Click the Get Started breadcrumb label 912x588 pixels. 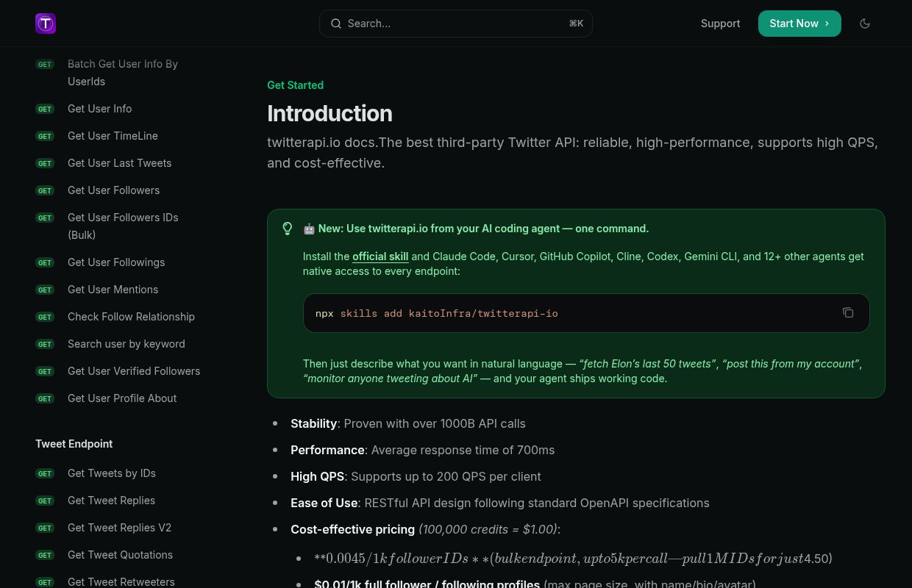pyautogui.click(x=295, y=85)
